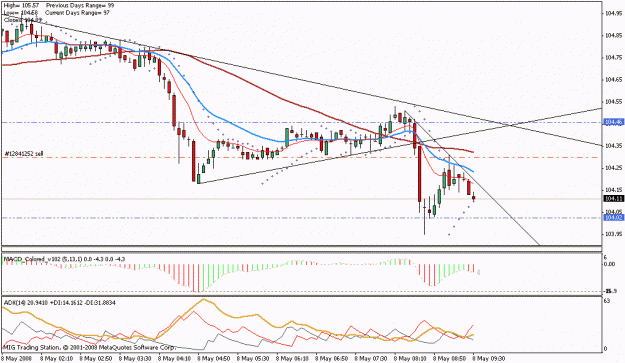The image size is (625, 363).
Task: Click the '#12841252 sell' order label
Action: click(24, 153)
